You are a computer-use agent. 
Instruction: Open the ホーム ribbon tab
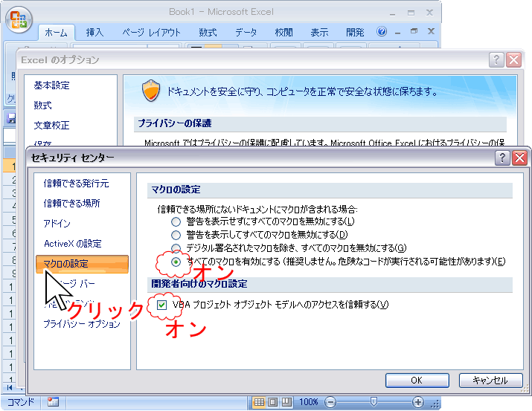(x=56, y=33)
